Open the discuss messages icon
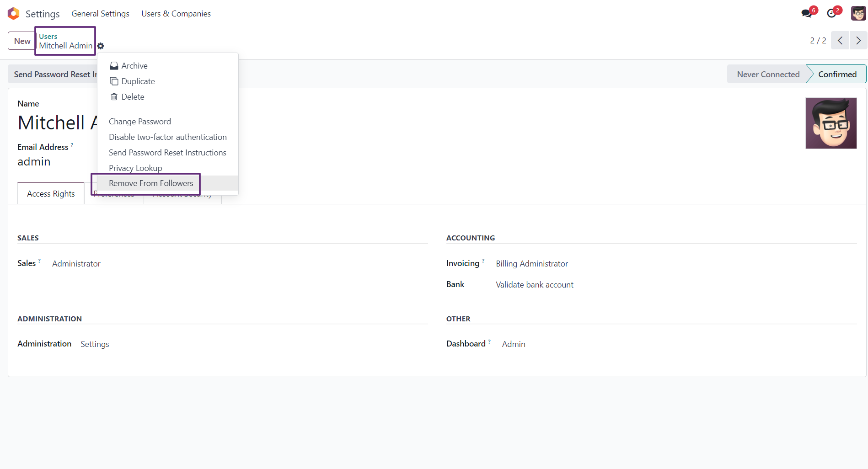The image size is (868, 469). (x=807, y=13)
